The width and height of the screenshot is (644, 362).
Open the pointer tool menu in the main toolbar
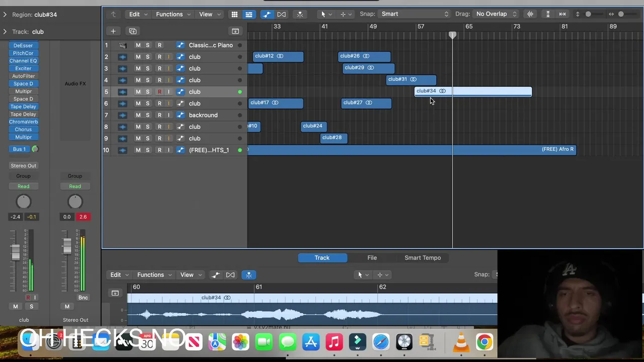(326, 14)
